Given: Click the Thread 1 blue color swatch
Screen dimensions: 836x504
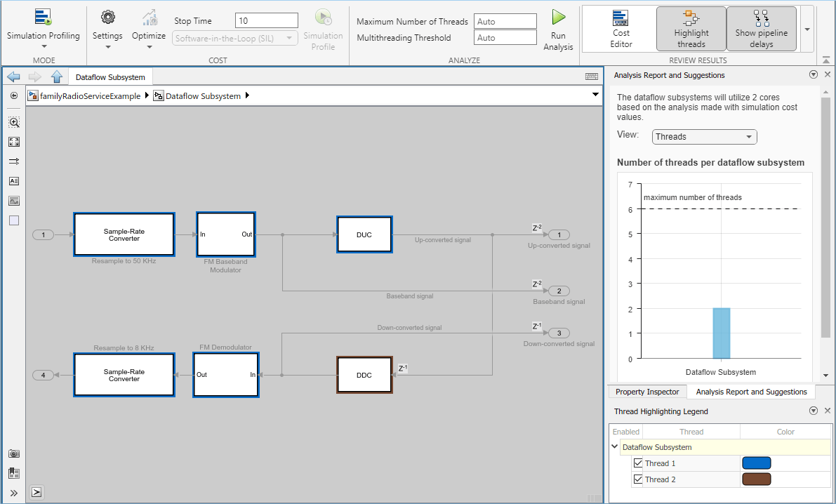Looking at the screenshot, I should (x=757, y=463).
